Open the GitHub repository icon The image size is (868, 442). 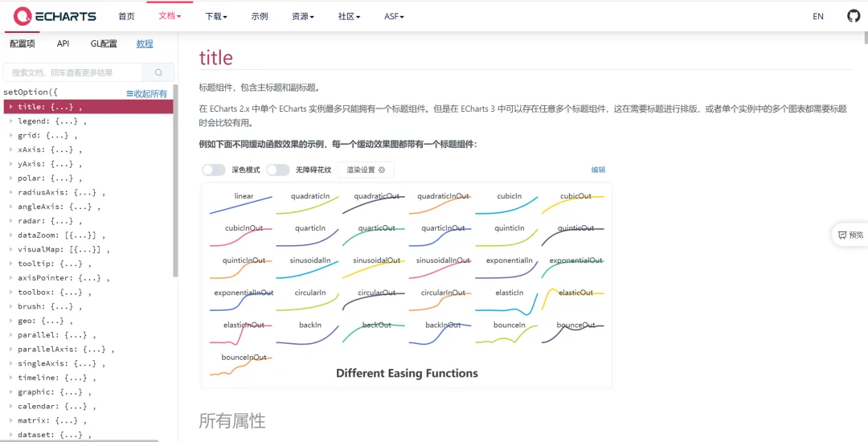coord(854,16)
